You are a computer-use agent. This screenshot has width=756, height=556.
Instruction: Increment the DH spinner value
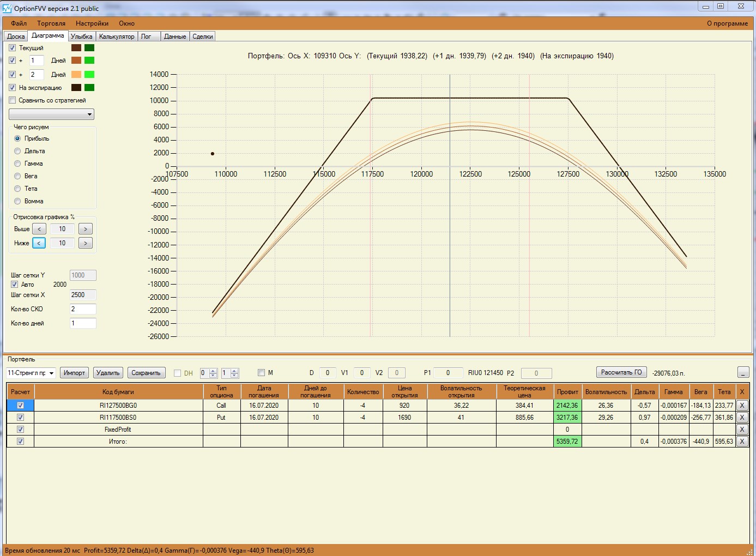click(213, 371)
